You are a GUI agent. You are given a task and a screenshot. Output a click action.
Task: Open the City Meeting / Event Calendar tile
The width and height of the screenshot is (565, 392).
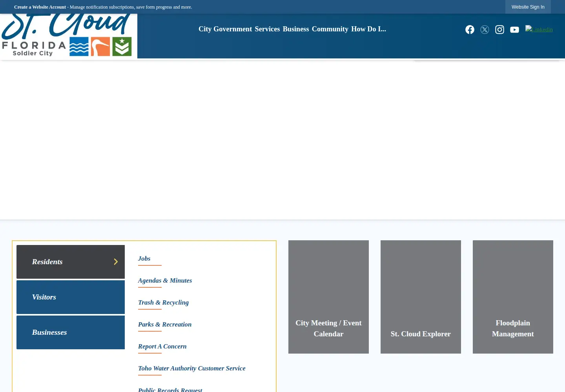(x=328, y=297)
